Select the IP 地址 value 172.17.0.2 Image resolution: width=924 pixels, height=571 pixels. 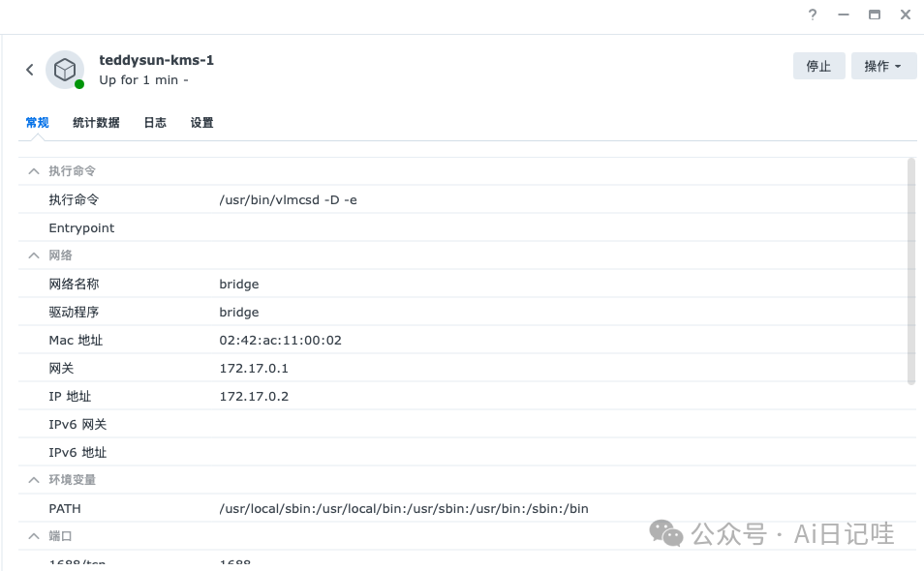254,397
